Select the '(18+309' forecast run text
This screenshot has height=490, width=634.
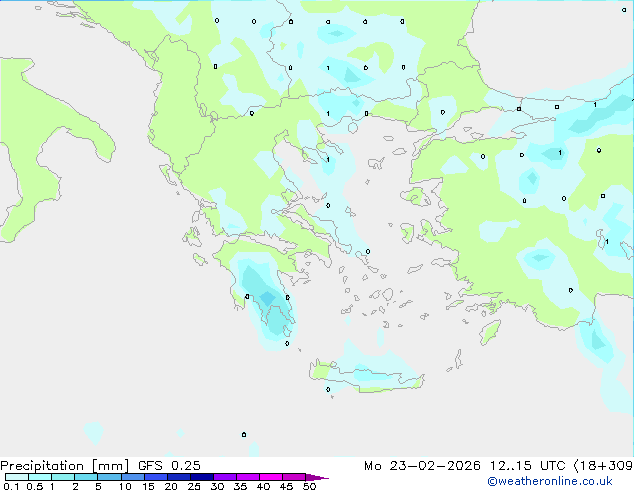point(603,466)
